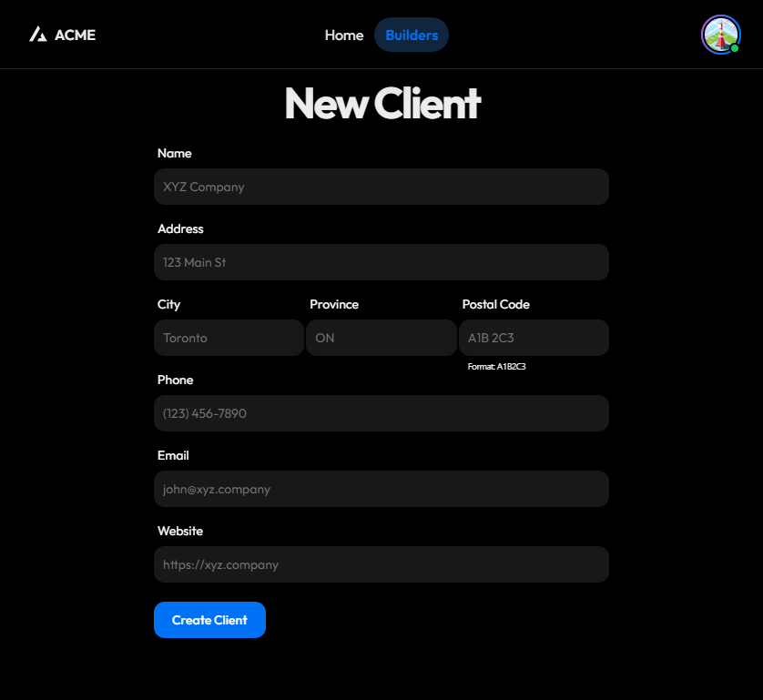Click the Phone label text
The height and width of the screenshot is (700, 763).
click(x=175, y=380)
